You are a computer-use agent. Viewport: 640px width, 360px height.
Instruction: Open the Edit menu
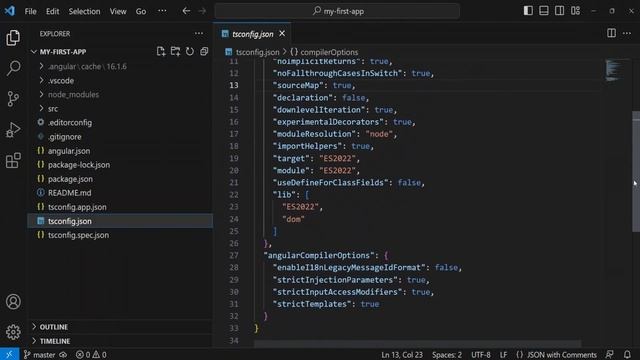point(52,11)
